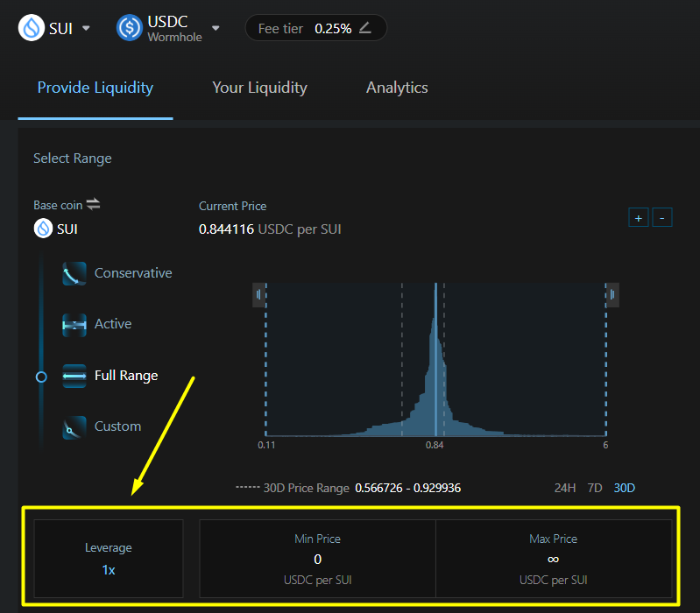Open the Fee tier 0.25% selector
The image size is (700, 613).
point(315,28)
